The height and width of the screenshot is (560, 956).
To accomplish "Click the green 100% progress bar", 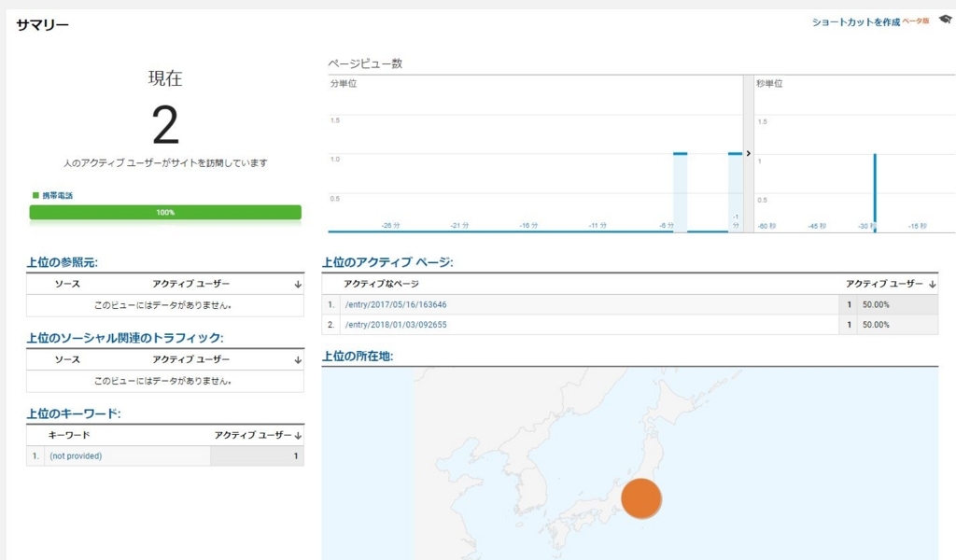I will pyautogui.click(x=164, y=212).
